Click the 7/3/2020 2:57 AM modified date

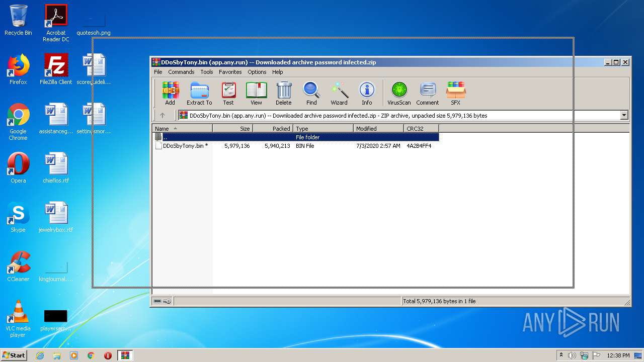coord(378,146)
